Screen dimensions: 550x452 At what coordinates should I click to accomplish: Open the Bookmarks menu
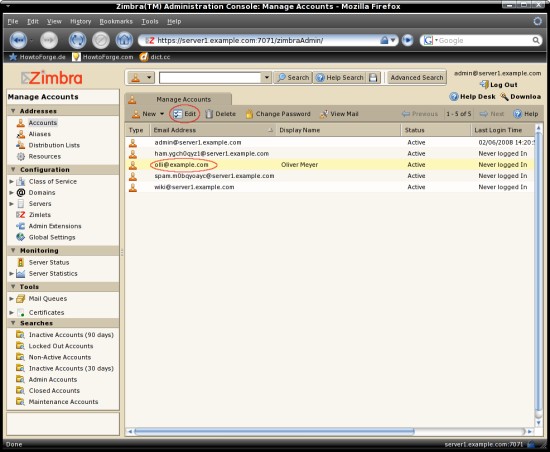pyautogui.click(x=116, y=21)
